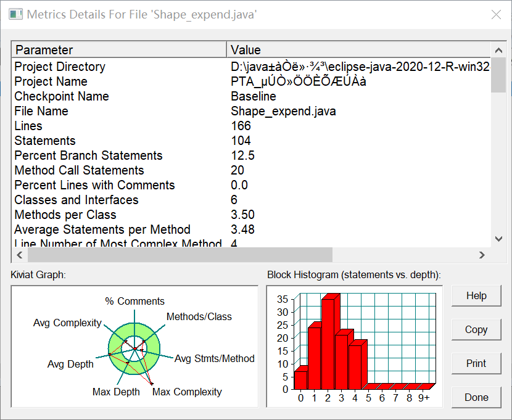512x420 pixels.
Task: Click horizontal scrollbar thumb
Action: point(180,255)
